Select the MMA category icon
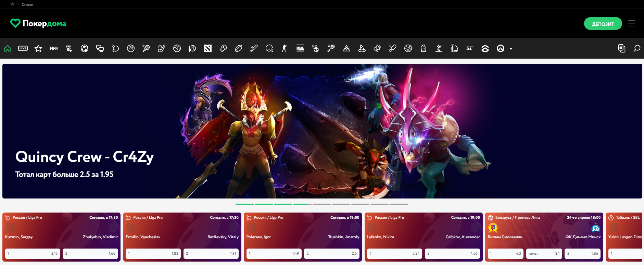This screenshot has width=644, height=265. [x=300, y=48]
